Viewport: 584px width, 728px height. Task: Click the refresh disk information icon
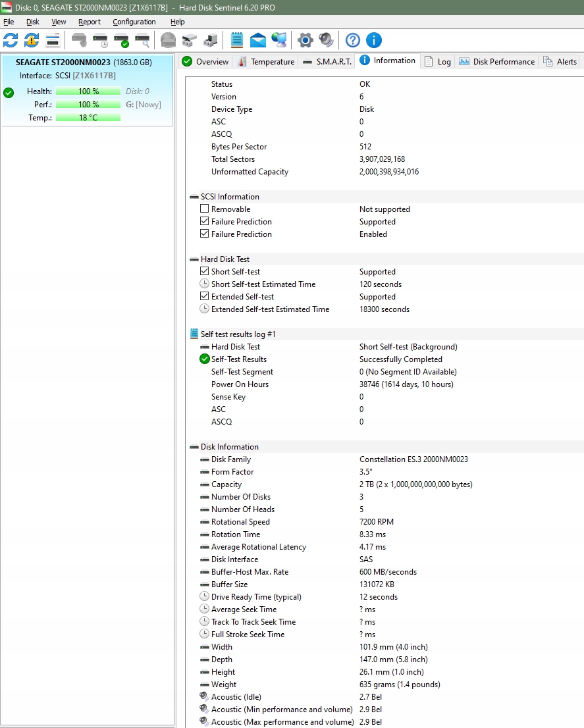[11, 40]
